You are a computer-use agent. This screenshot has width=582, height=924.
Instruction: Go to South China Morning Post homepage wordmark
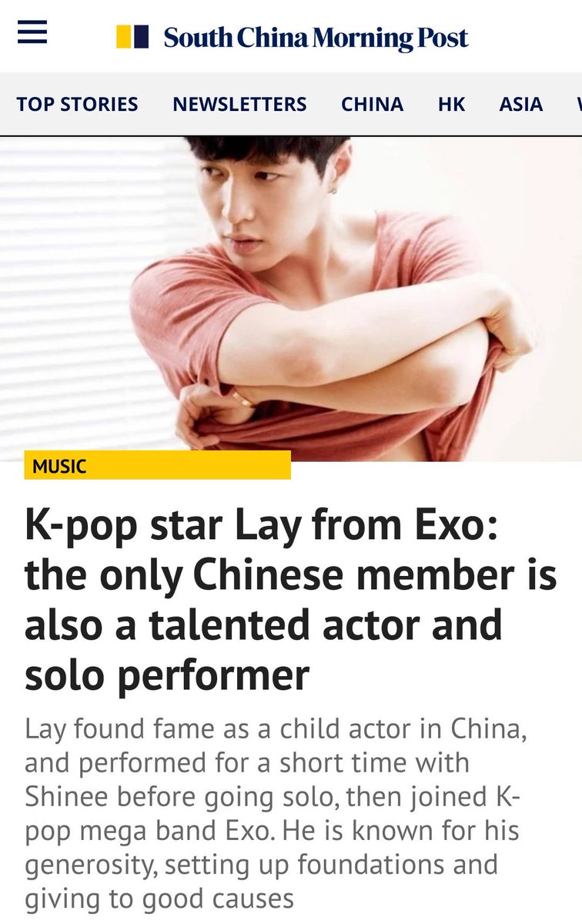tap(316, 38)
